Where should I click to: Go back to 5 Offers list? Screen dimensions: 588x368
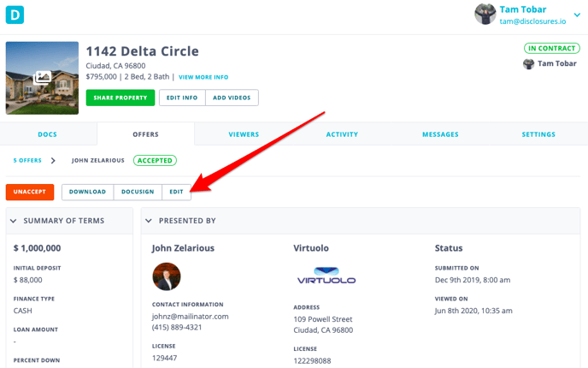(x=26, y=160)
